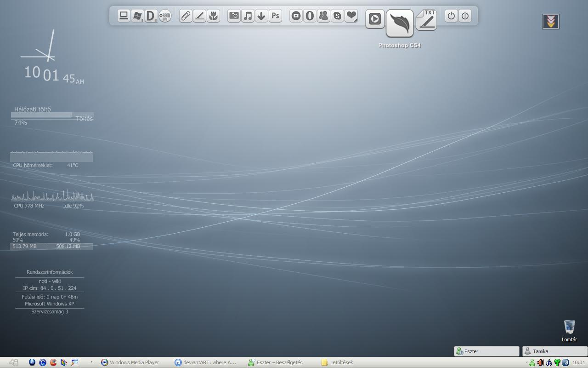588x368 pixels.
Task: Open the My Computer laptop dock icon
Action: [x=124, y=16]
